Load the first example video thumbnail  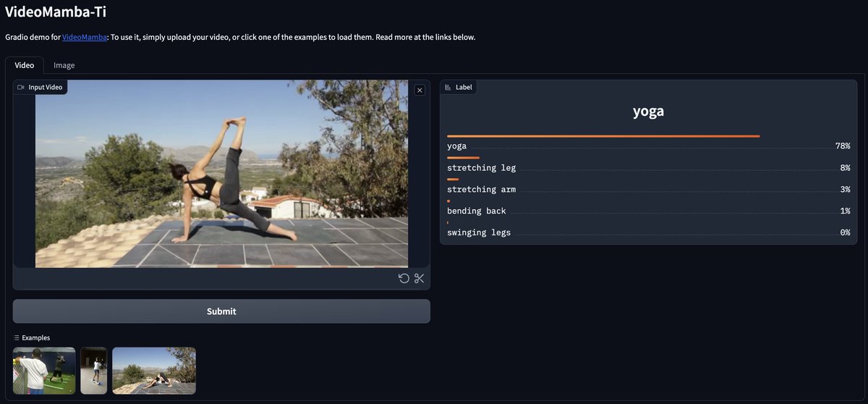pos(44,371)
